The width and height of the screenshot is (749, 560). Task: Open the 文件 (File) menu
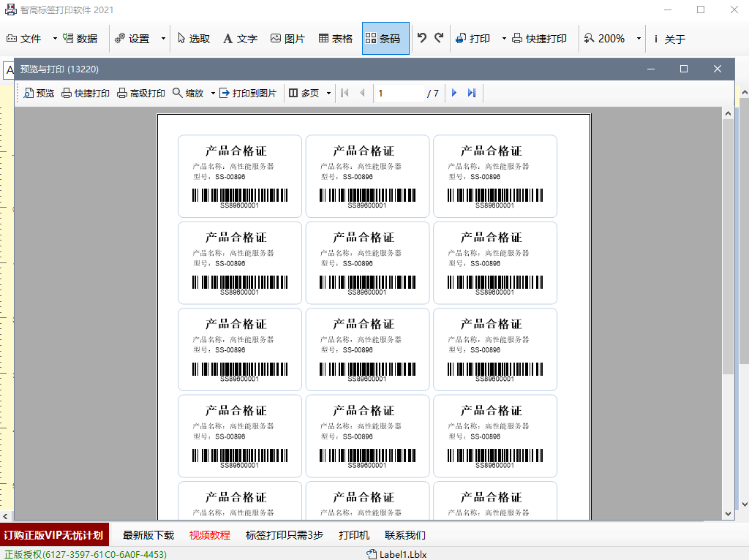23,39
